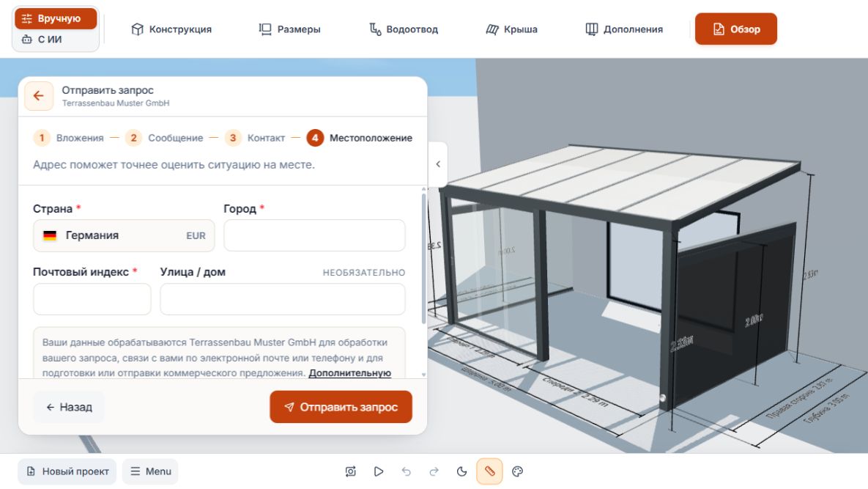Open the Размеры tab
The height and width of the screenshot is (489, 868).
[289, 29]
